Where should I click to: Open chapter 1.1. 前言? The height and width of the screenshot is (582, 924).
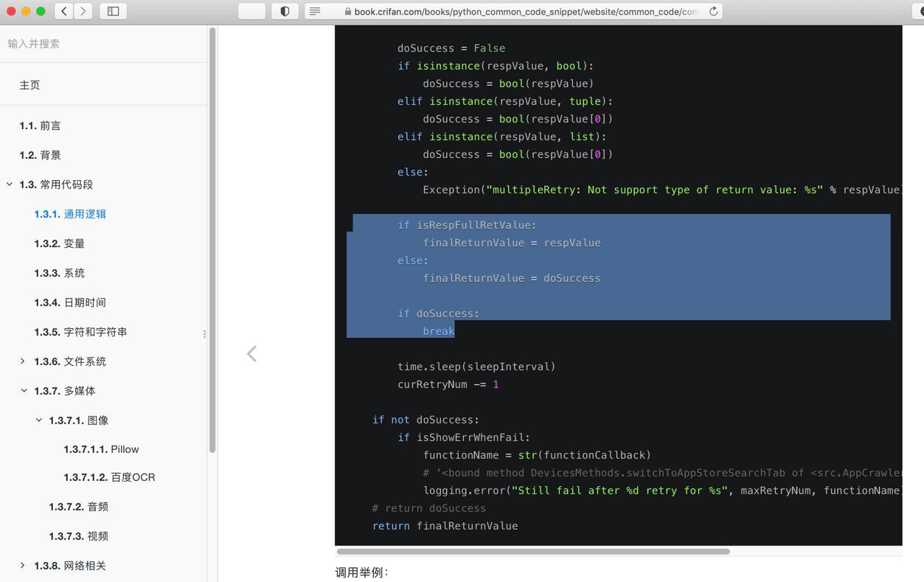point(41,125)
